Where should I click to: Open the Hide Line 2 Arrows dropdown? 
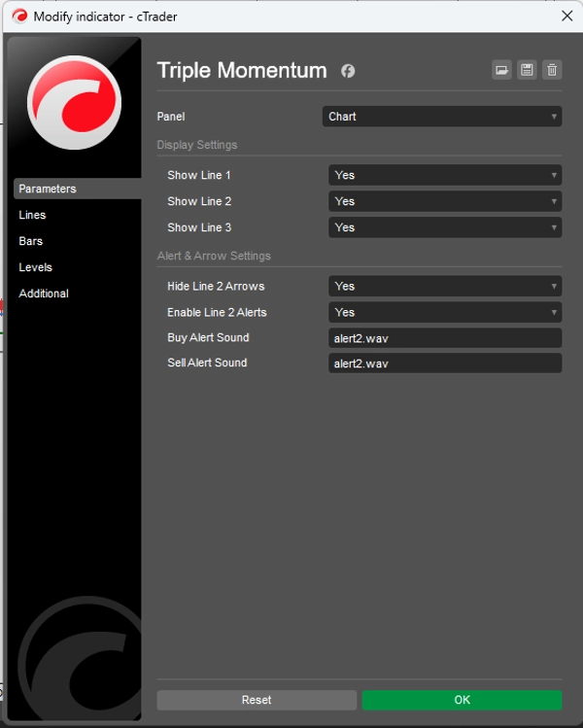tap(445, 286)
